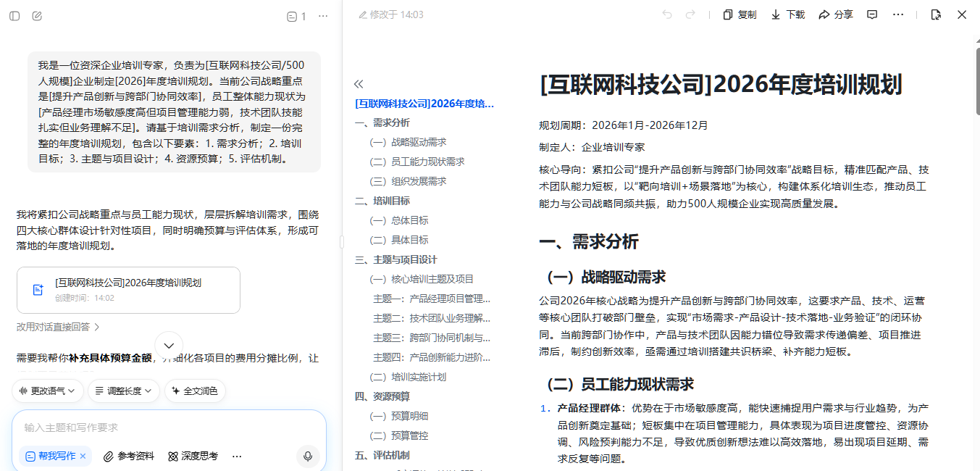Screen dimensions: 980x471
Task: Share the document using 分享
Action: (x=836, y=14)
